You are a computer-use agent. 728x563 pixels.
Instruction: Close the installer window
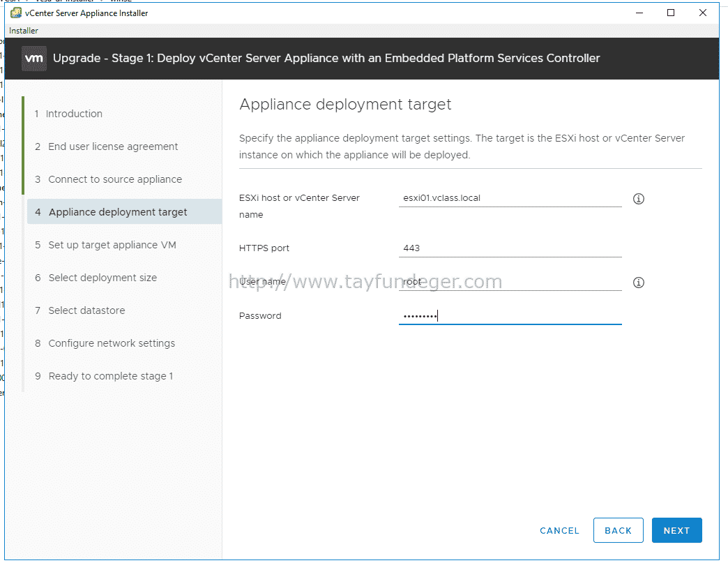[x=703, y=13]
